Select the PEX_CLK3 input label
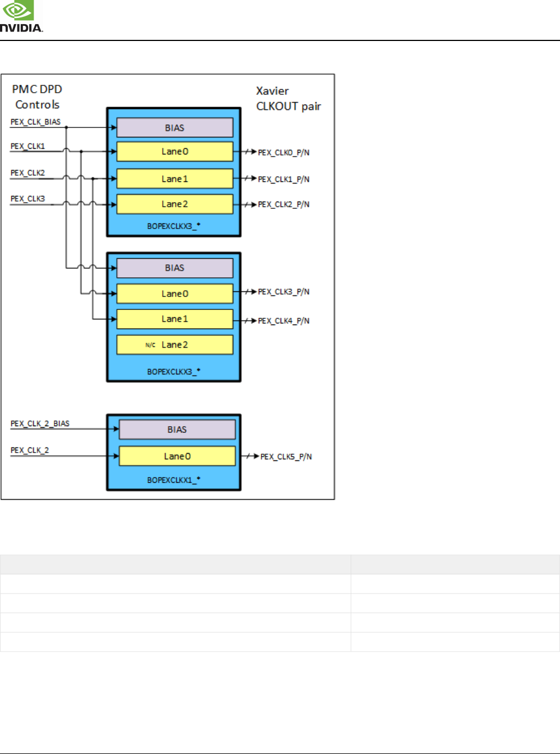 click(27, 199)
